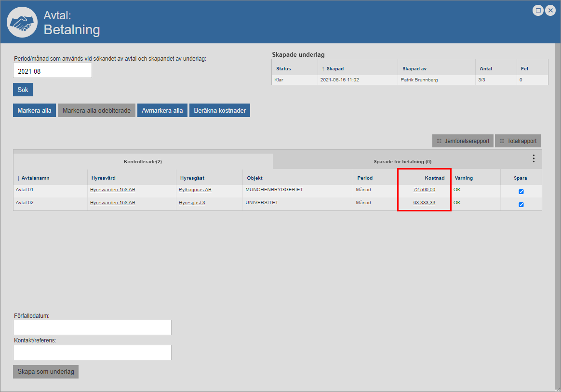Sort table by Avtalsnamn column

[x=35, y=178]
